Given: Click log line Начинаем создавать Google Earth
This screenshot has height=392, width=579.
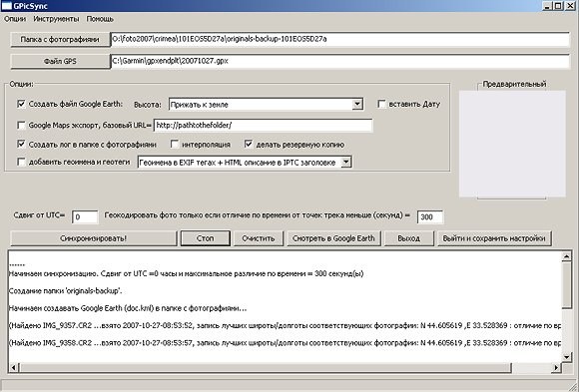Looking at the screenshot, I should tap(128, 308).
